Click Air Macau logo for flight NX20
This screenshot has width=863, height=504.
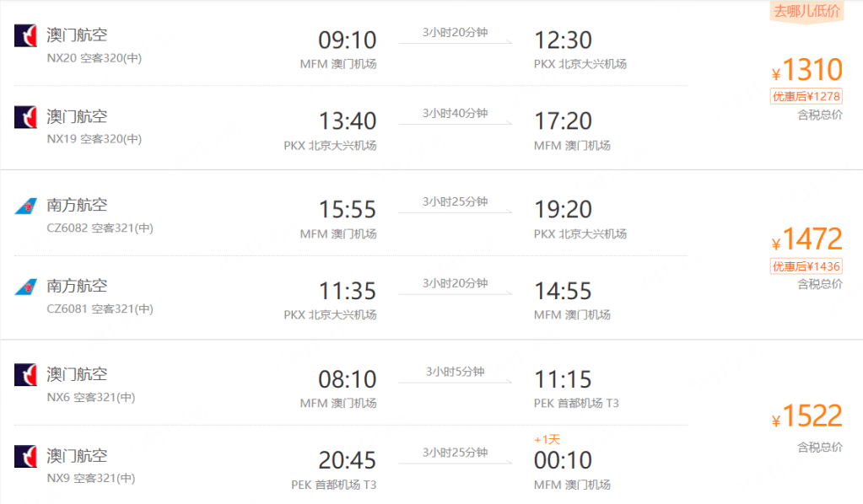25,36
